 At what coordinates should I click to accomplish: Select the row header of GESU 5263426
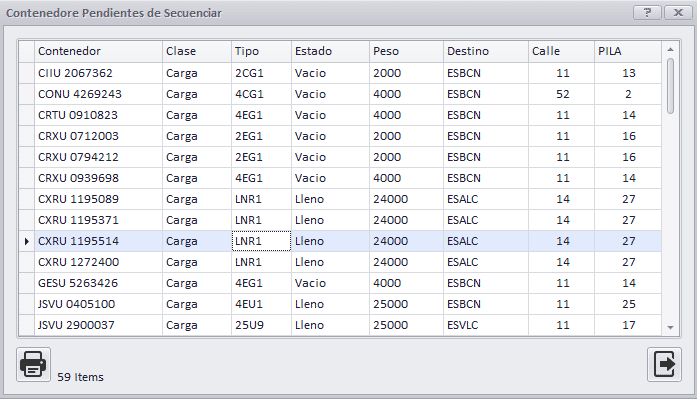[27, 283]
